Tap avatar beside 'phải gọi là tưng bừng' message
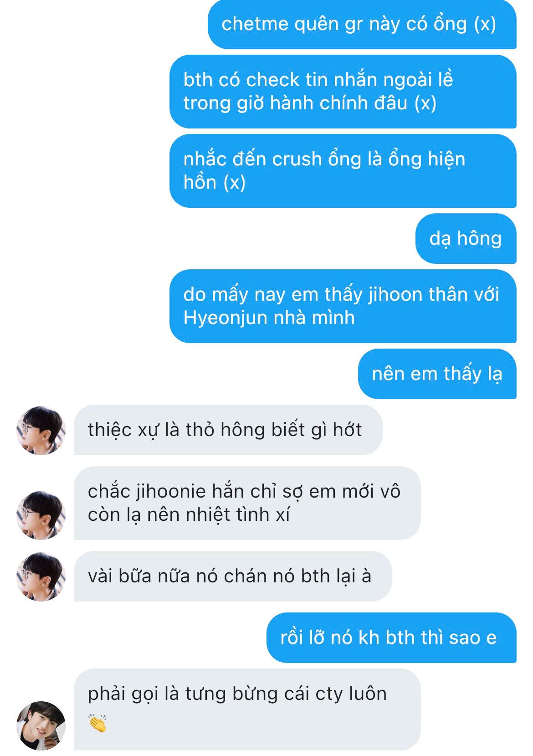This screenshot has width=533, height=756. (x=41, y=725)
